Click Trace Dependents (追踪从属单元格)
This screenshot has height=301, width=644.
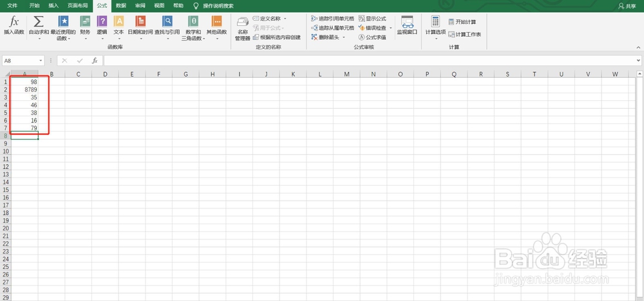coord(333,28)
